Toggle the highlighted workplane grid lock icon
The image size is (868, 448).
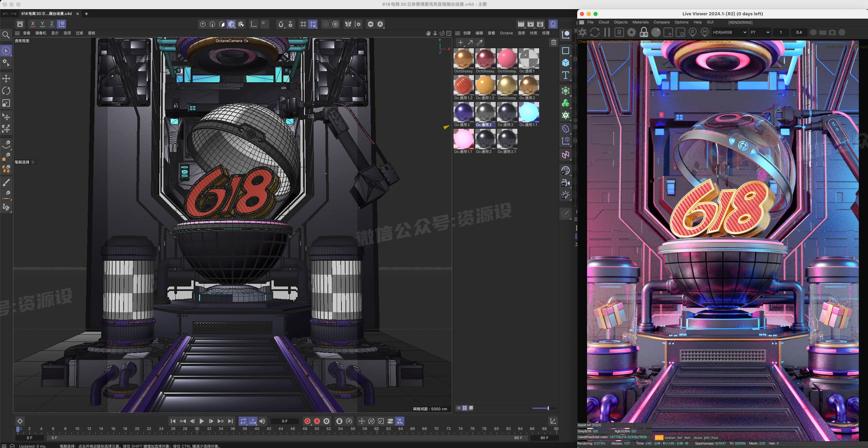tap(313, 24)
